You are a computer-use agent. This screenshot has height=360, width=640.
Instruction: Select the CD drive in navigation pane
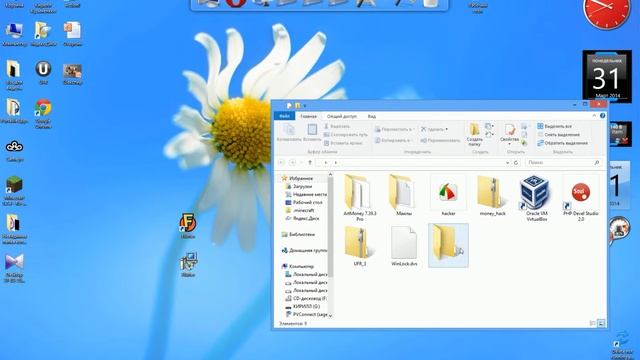point(306,298)
